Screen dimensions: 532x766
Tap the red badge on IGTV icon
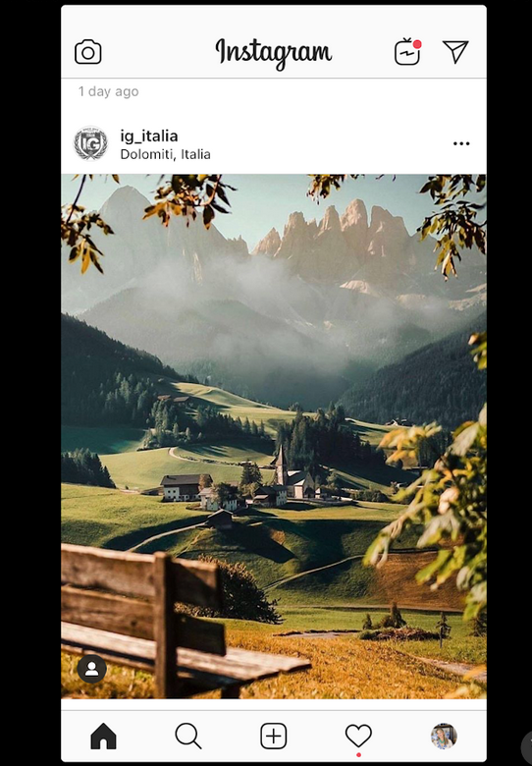tap(417, 44)
